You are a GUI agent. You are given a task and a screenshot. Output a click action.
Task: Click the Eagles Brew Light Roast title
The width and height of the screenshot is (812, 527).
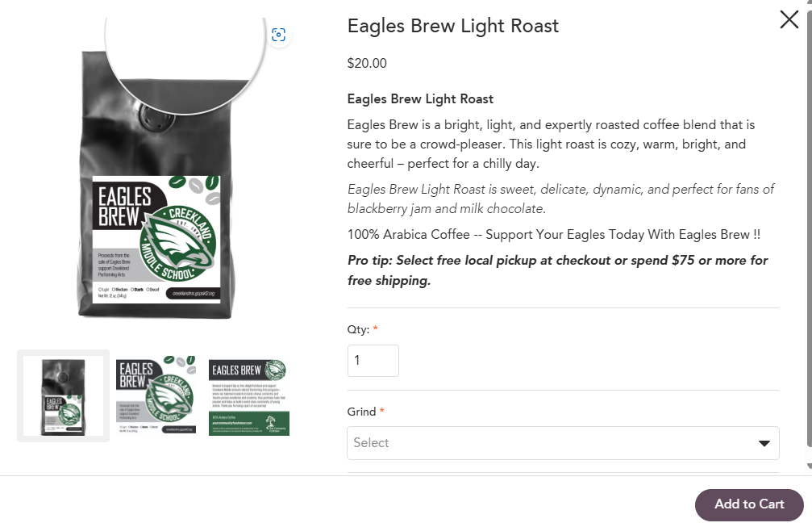click(x=453, y=26)
